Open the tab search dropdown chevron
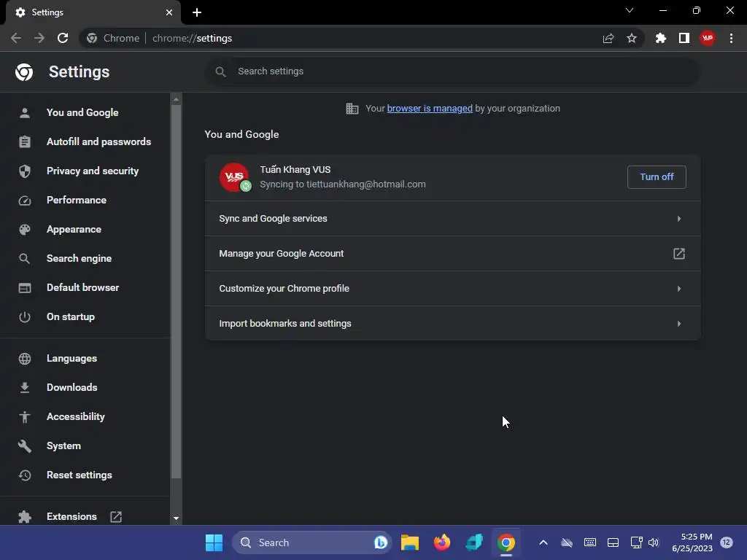This screenshot has width=747, height=560. (630, 10)
